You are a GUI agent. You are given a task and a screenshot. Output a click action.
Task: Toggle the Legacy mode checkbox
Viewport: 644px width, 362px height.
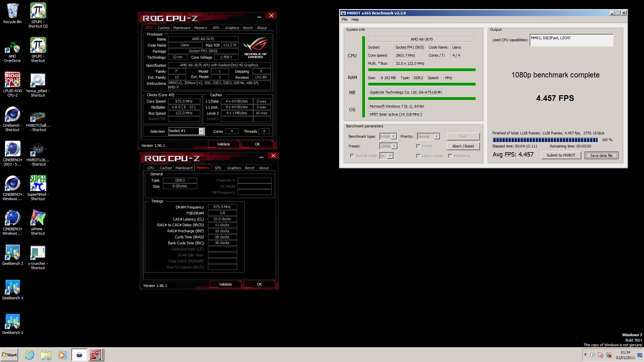click(418, 156)
